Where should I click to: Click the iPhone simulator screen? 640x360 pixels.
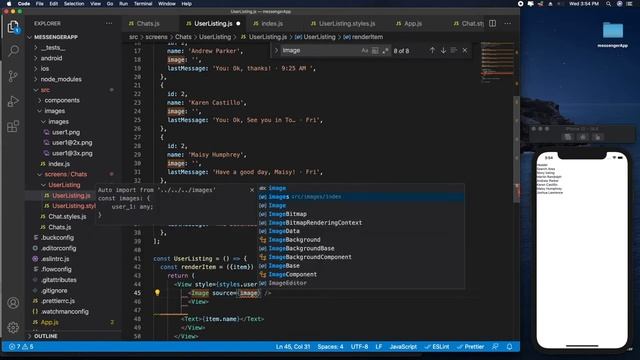click(x=582, y=250)
